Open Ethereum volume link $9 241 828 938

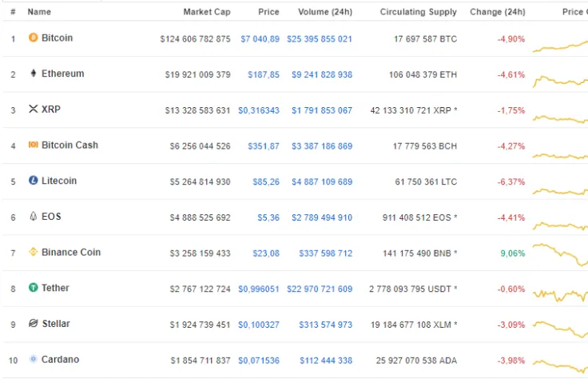point(322,74)
